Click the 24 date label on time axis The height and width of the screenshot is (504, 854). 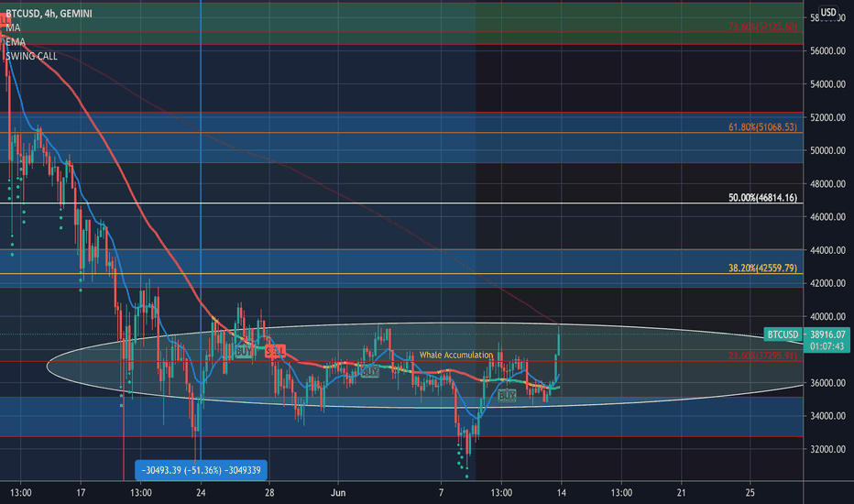tap(201, 493)
